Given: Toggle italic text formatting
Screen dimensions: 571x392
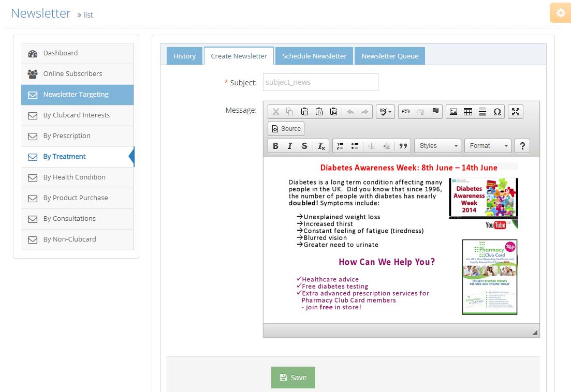Looking at the screenshot, I should point(290,146).
